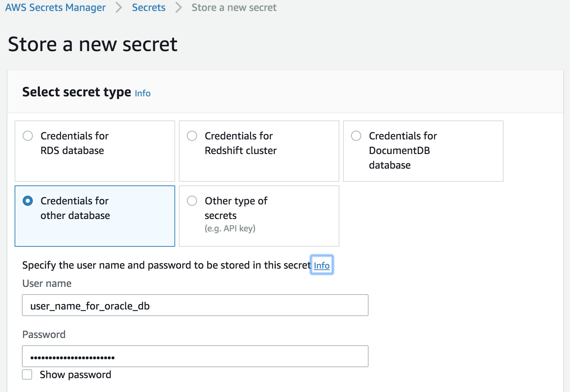The width and height of the screenshot is (570, 392).
Task: Select the Credentials for other database radio
Action: (28, 201)
